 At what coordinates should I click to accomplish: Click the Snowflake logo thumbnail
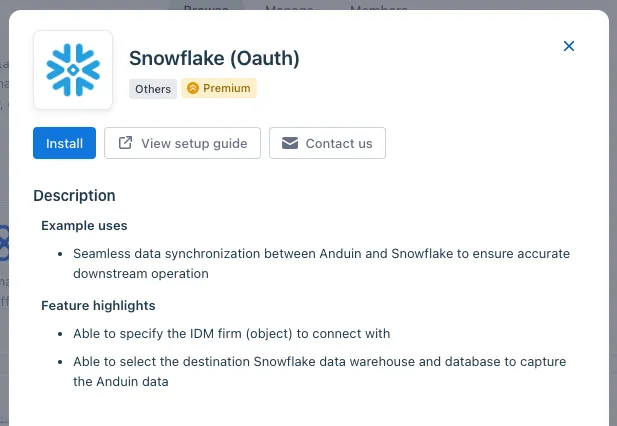pos(73,70)
